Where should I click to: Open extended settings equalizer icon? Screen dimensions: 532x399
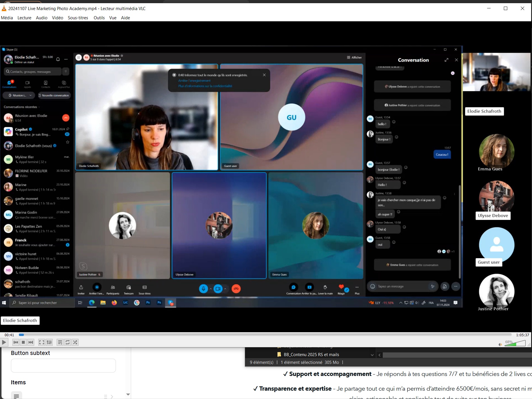(x=49, y=342)
